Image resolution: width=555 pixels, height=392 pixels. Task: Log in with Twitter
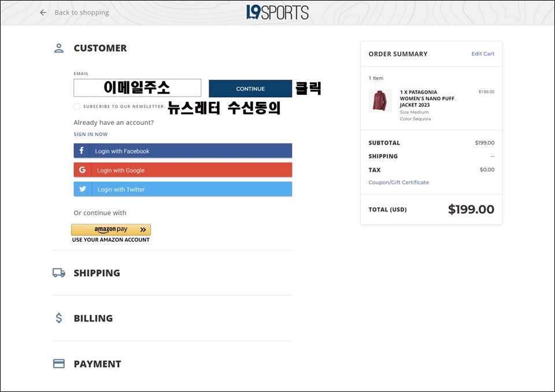pyautogui.click(x=183, y=189)
